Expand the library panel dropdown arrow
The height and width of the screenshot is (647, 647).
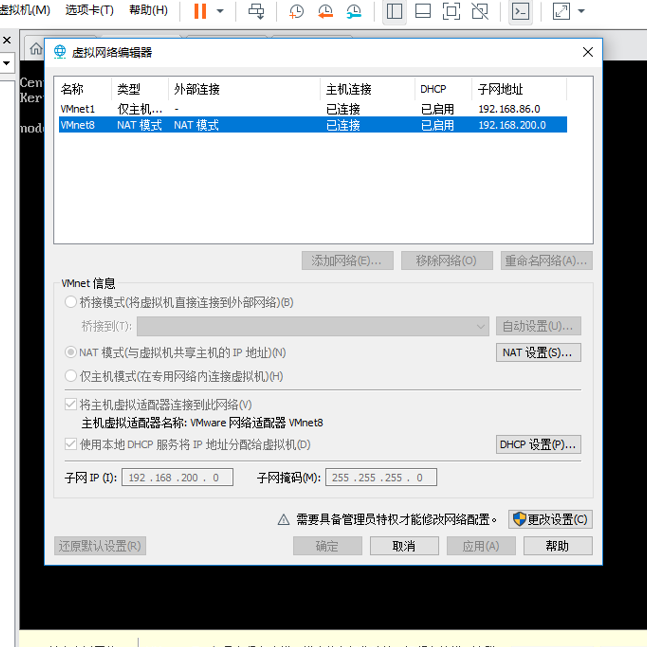[6, 63]
